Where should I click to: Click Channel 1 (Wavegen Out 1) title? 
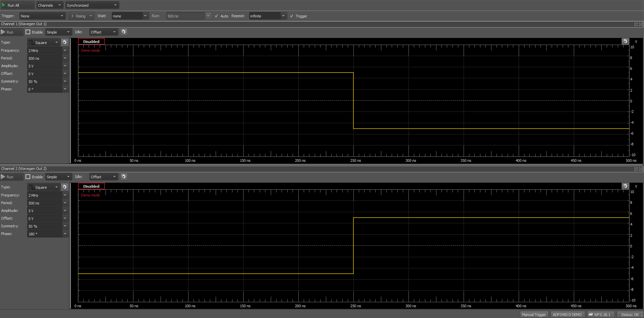pos(24,24)
